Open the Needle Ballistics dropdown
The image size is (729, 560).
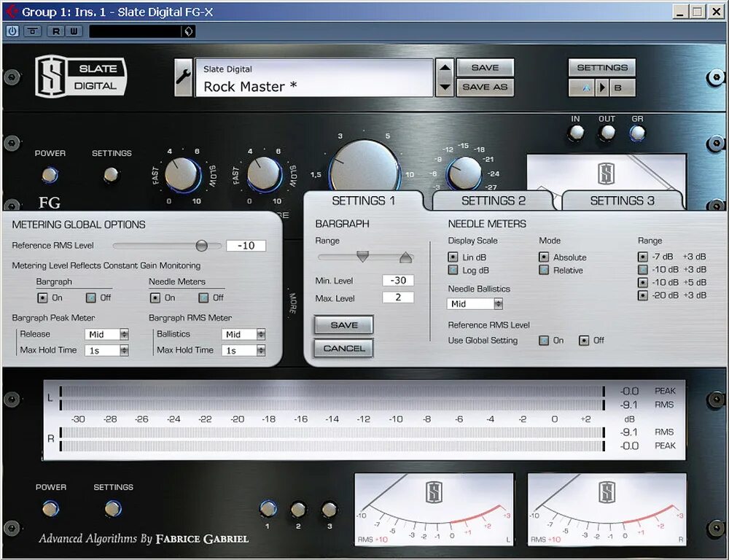pyautogui.click(x=475, y=304)
